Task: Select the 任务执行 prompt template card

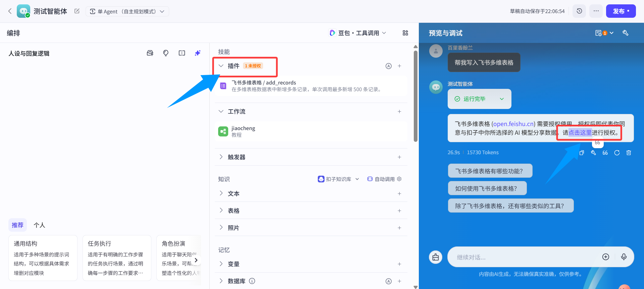Action: (x=117, y=258)
